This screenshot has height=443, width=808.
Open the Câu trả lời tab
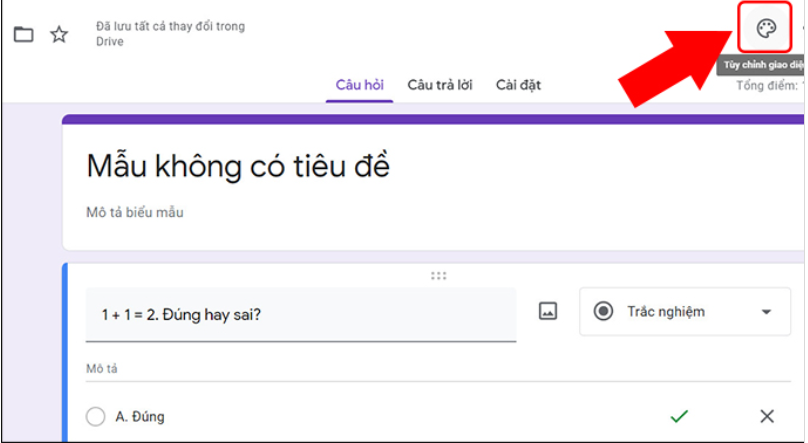[x=440, y=85]
